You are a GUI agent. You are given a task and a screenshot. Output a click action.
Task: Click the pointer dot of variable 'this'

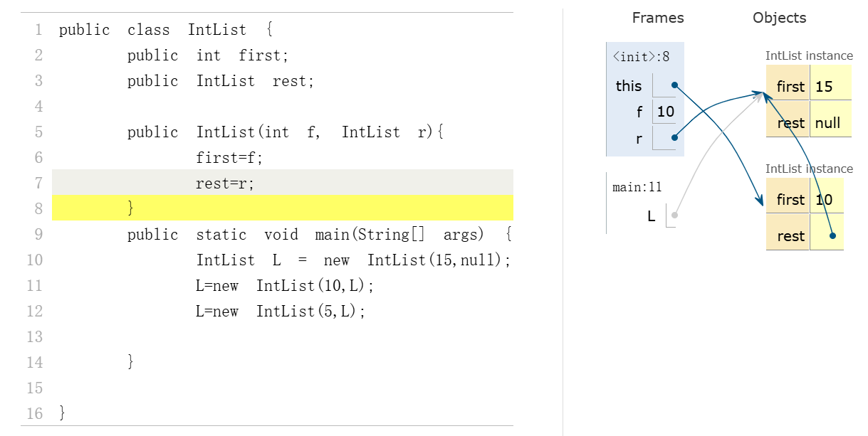(674, 85)
